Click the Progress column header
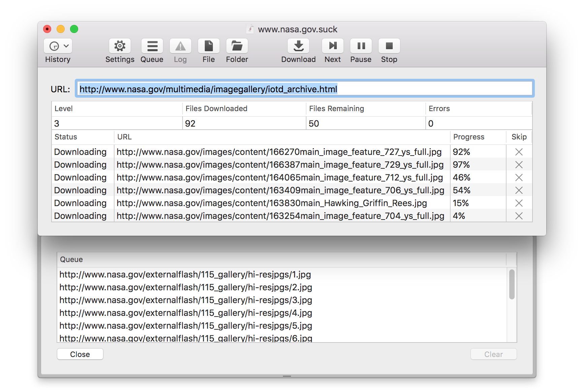 (468, 137)
